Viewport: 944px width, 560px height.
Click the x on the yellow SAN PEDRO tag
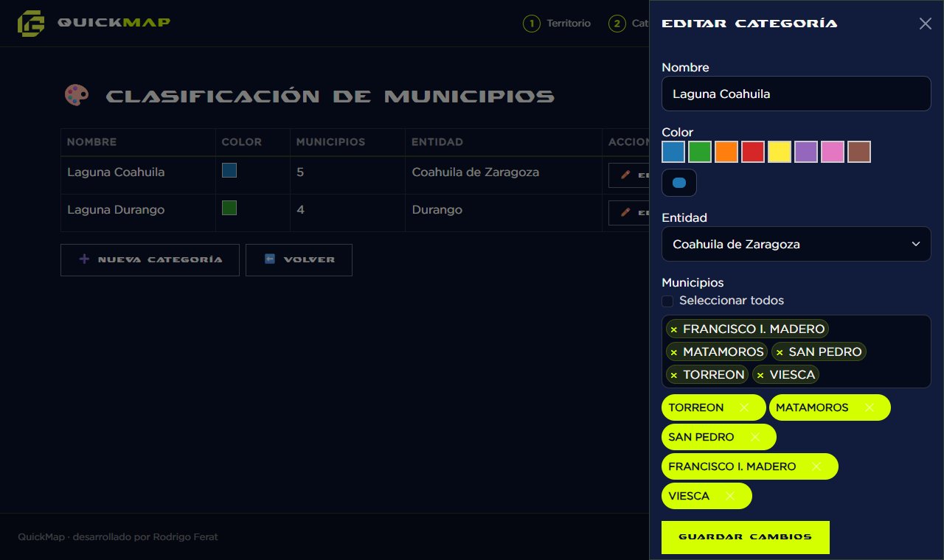pos(755,437)
